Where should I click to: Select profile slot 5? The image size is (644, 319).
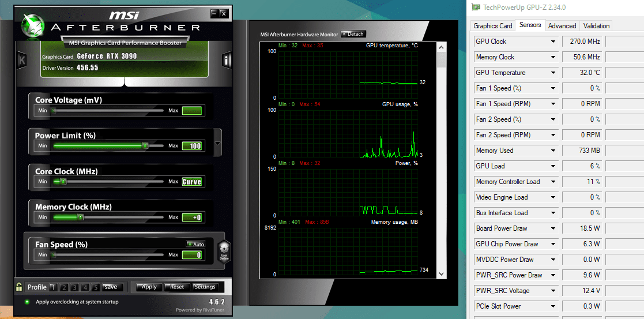(95, 287)
